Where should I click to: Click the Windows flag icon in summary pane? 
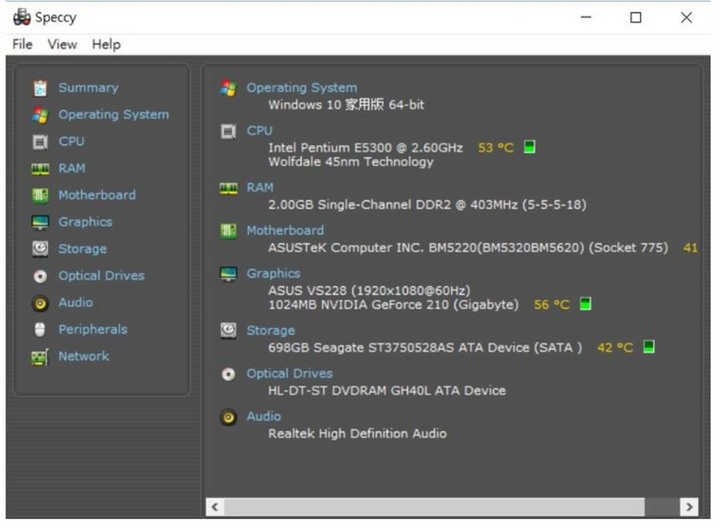[228, 88]
